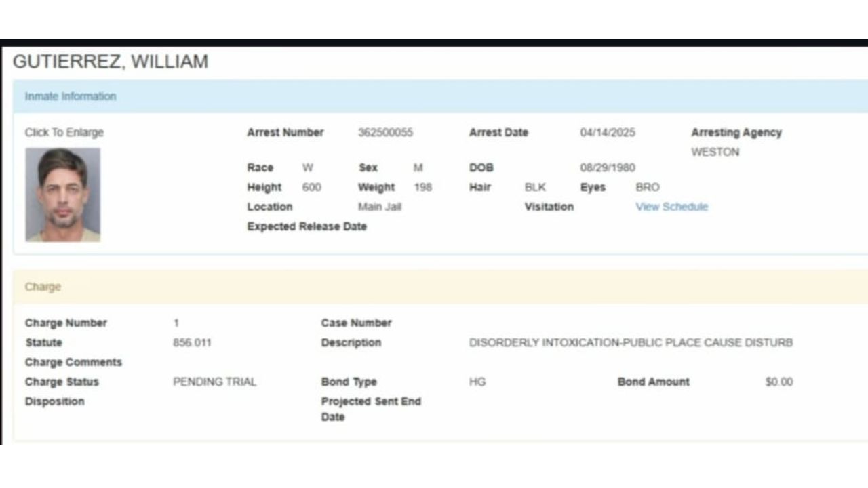This screenshot has width=868, height=488.
Task: Select the 'GUTIERREZ, WILLIAM' name heading
Action: pyautogui.click(x=111, y=62)
